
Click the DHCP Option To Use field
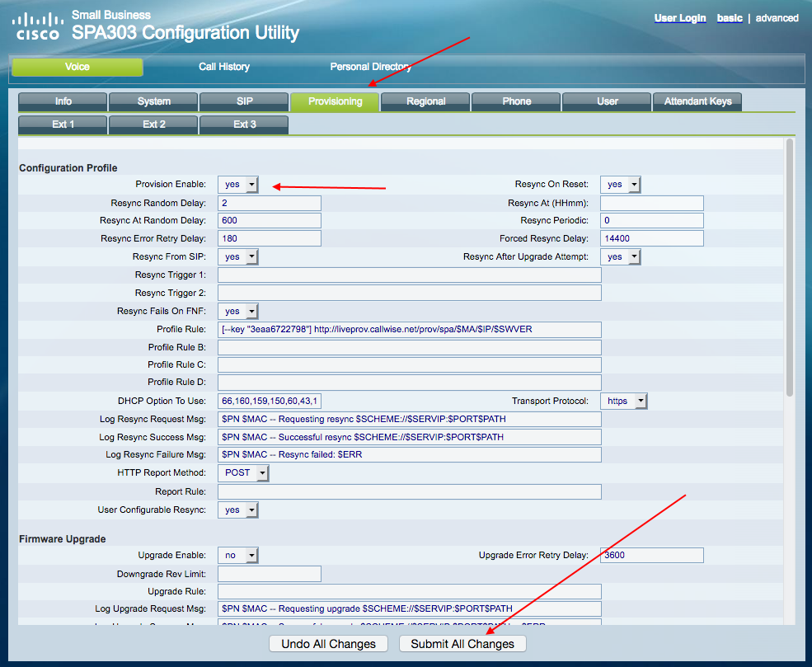[270, 401]
